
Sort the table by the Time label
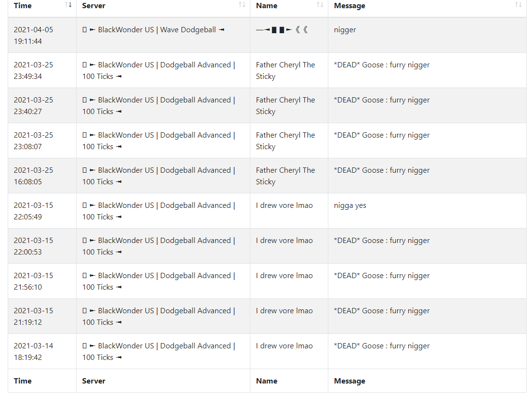23,6
